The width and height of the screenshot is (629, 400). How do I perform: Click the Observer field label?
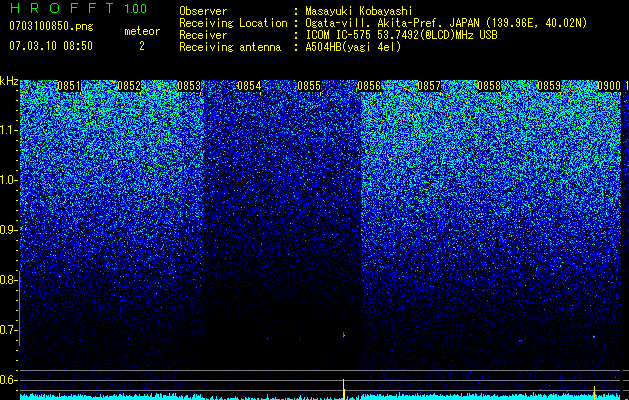pyautogui.click(x=203, y=11)
